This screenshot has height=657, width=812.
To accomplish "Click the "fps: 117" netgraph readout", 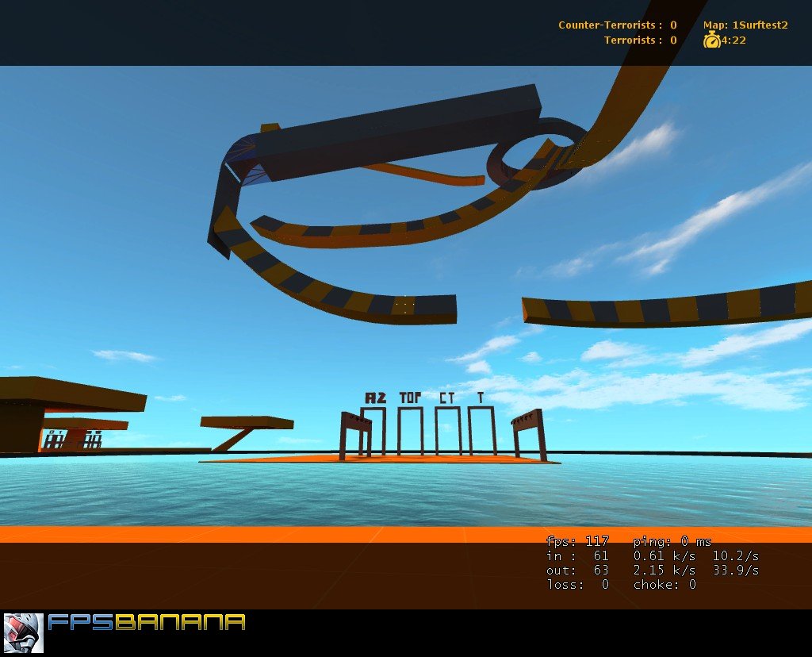I will (x=577, y=541).
